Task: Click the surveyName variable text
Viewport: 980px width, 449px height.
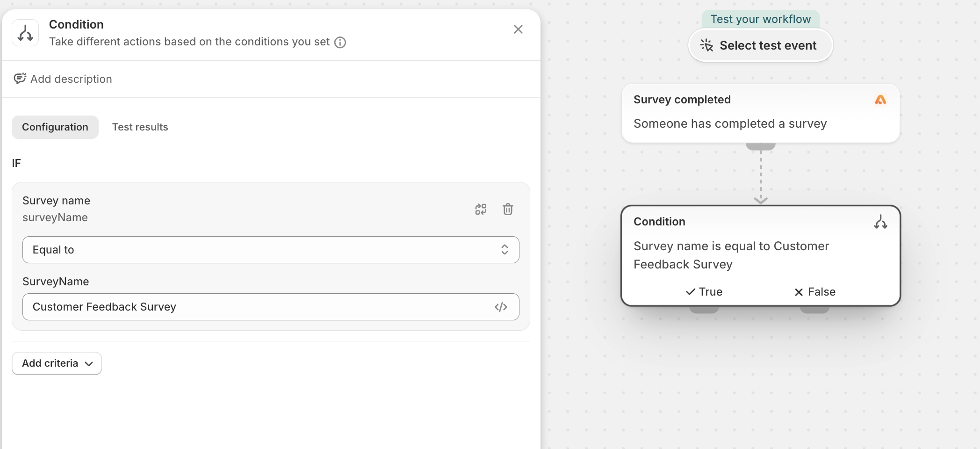Action: click(x=55, y=217)
